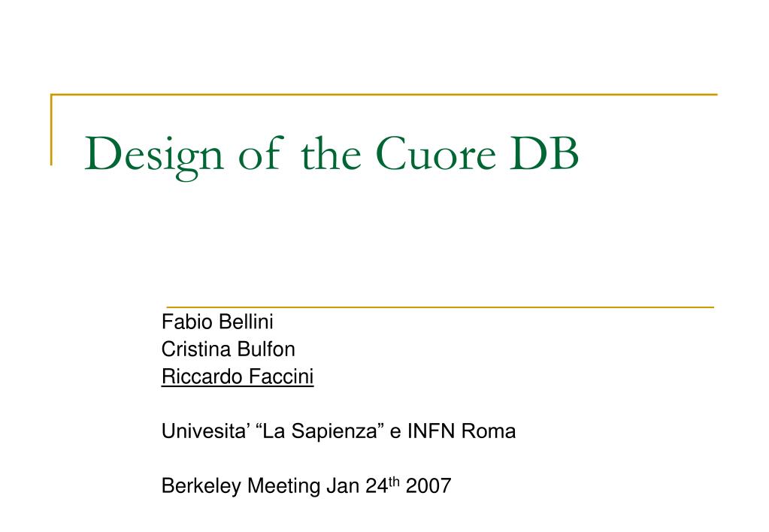769x532 pixels.
Task: Select the author name 'Fabio Bellini'
Action: (217, 322)
